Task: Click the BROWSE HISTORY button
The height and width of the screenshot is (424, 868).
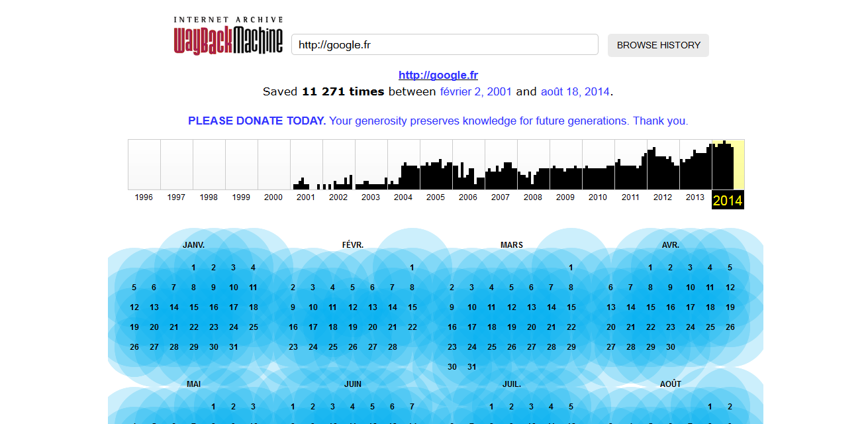Action: click(658, 45)
